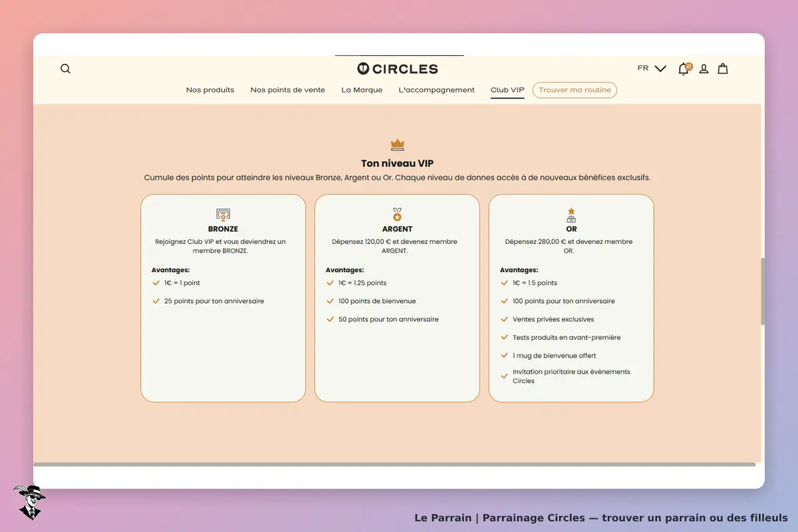Click the Ton niveau VIP heading
Image resolution: width=798 pixels, height=532 pixels.
(398, 163)
